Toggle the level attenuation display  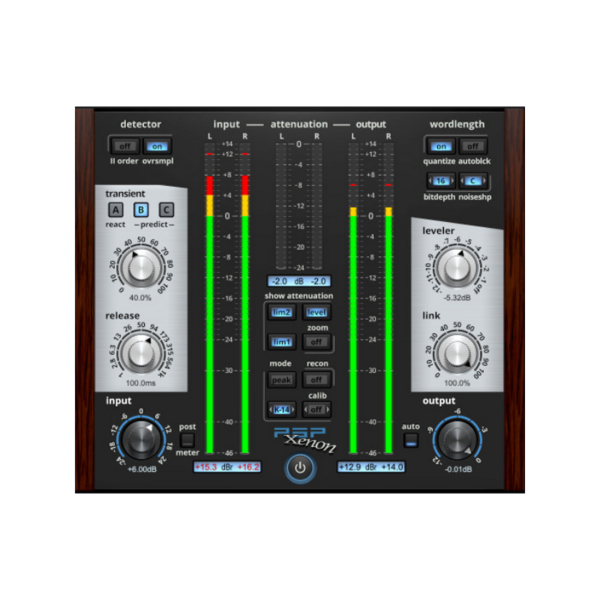316,312
